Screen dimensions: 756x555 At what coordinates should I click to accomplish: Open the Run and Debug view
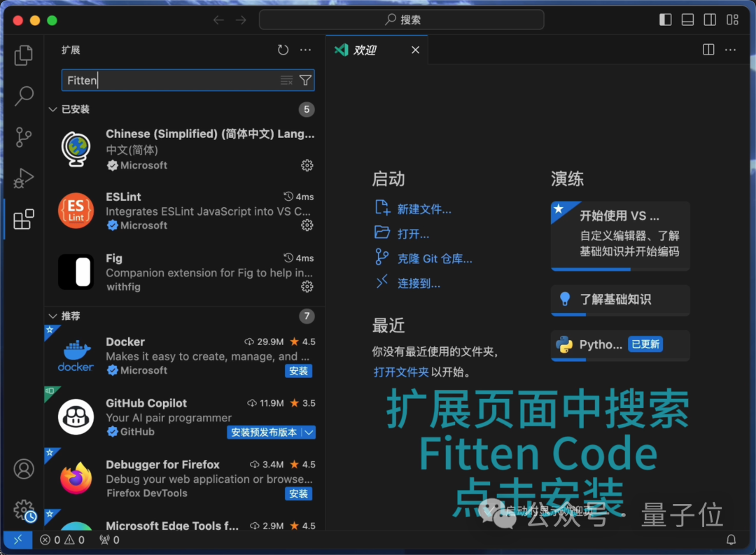[23, 178]
